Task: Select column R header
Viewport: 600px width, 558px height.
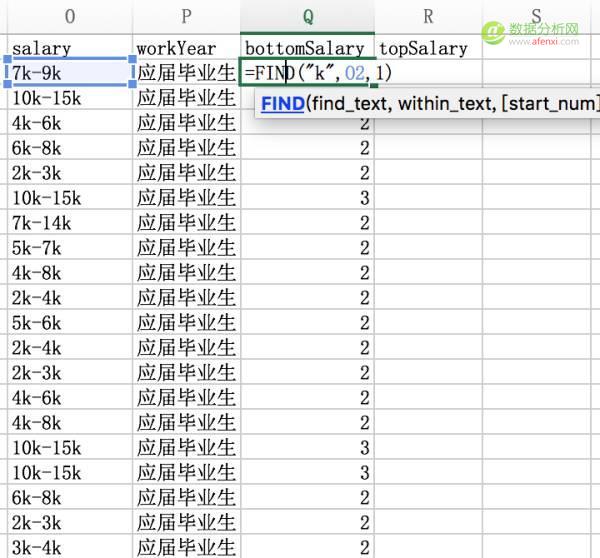Action: [428, 16]
